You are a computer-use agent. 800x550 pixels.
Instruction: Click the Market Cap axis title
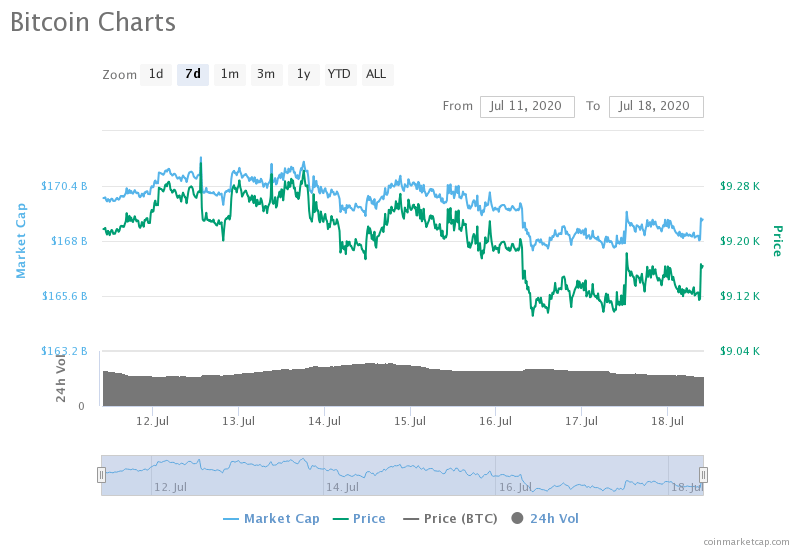(x=21, y=241)
